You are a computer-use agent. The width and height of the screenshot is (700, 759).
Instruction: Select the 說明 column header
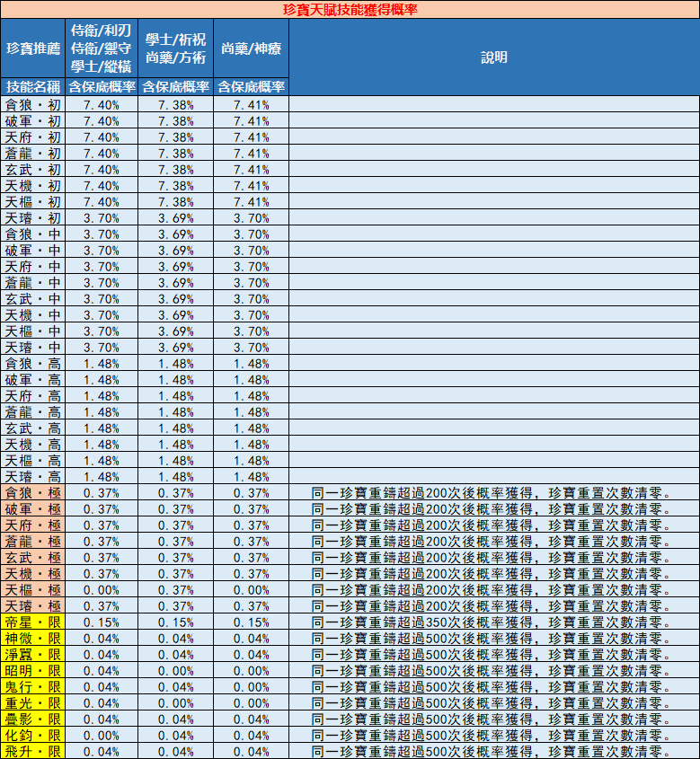[x=493, y=57]
